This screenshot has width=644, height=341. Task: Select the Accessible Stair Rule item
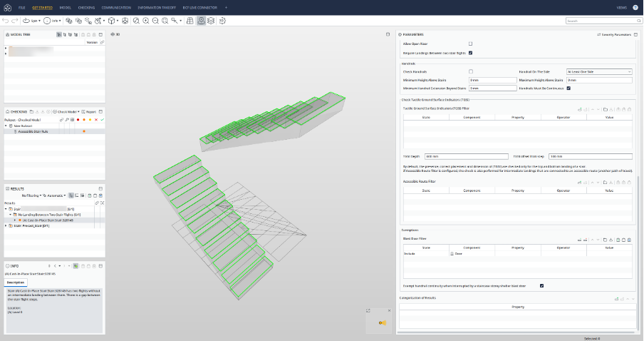(x=34, y=131)
